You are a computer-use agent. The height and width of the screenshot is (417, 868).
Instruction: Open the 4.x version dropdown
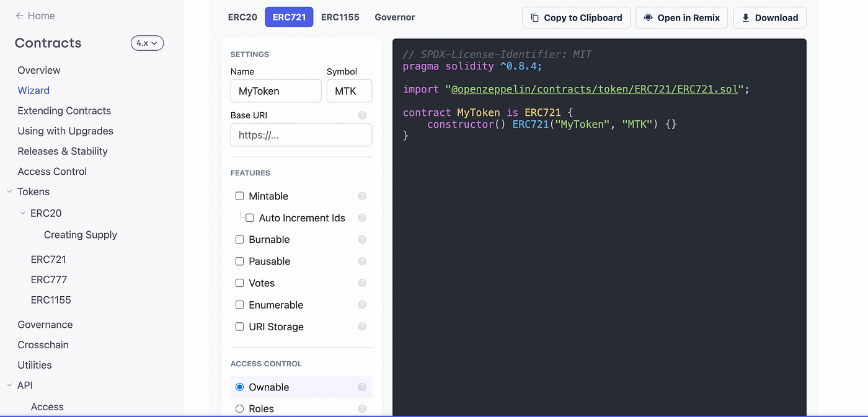click(147, 43)
